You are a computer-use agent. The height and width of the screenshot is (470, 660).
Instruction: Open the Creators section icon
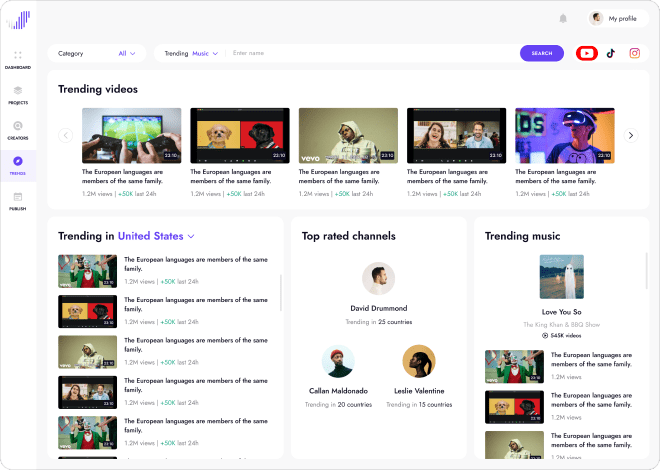pos(17,126)
